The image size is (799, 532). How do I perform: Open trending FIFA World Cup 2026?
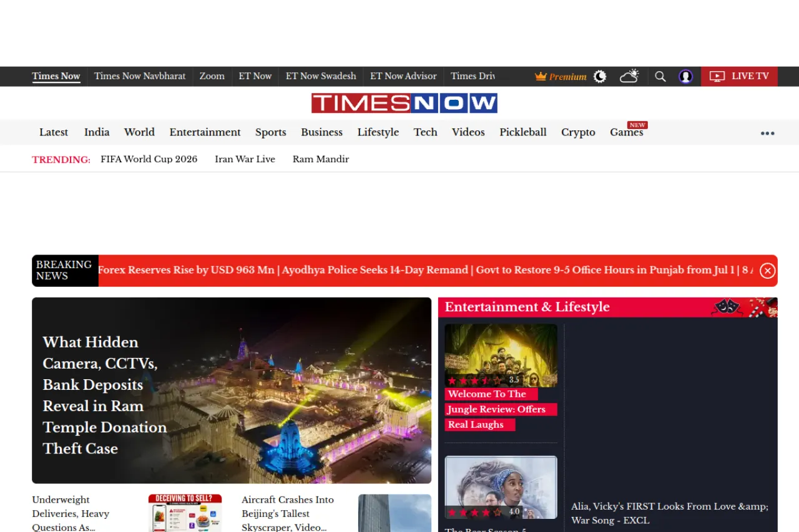(149, 159)
